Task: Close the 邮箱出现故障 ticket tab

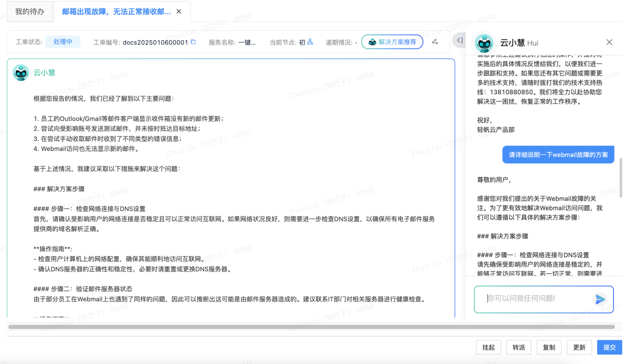Action: (x=179, y=11)
